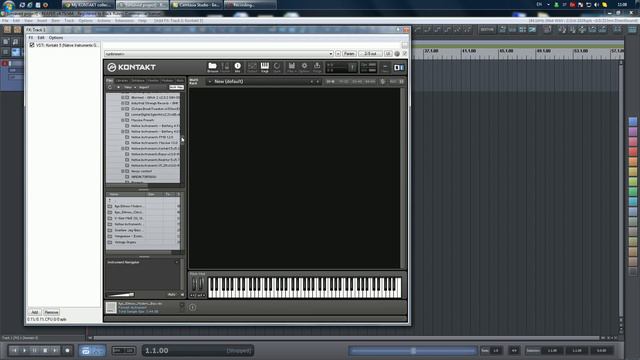Toggle REAPER transport repeat button

click(86, 350)
